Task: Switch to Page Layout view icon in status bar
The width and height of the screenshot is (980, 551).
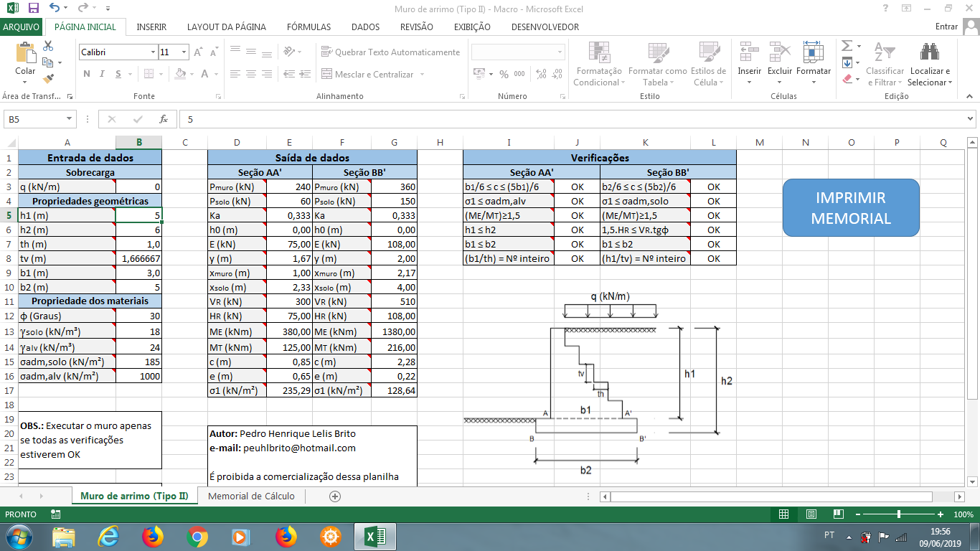Action: 811,514
